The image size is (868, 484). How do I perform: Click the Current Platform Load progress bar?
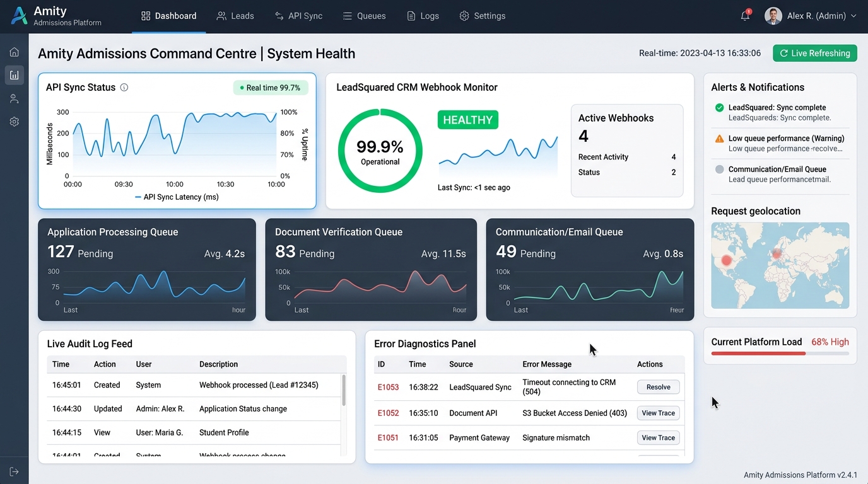tap(780, 354)
